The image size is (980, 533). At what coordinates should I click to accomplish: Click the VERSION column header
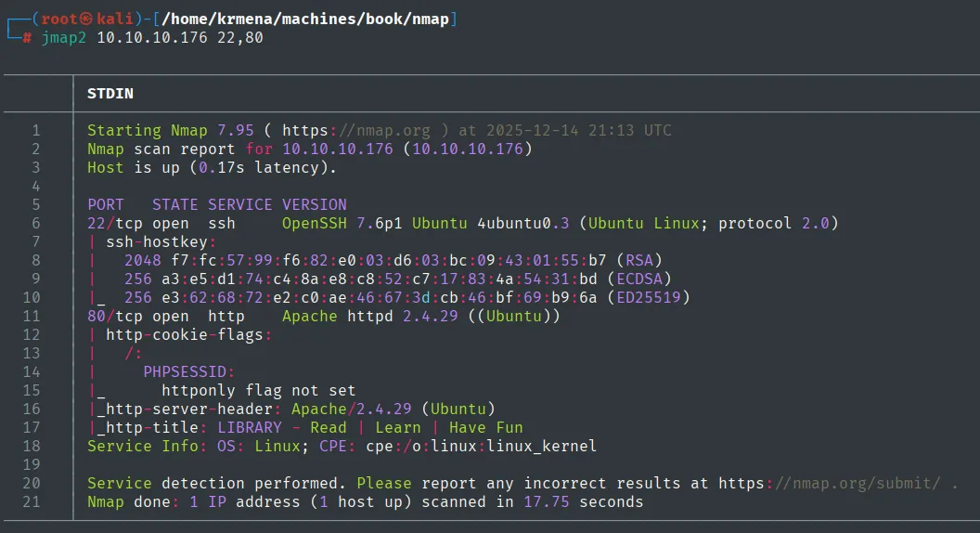click(x=315, y=204)
